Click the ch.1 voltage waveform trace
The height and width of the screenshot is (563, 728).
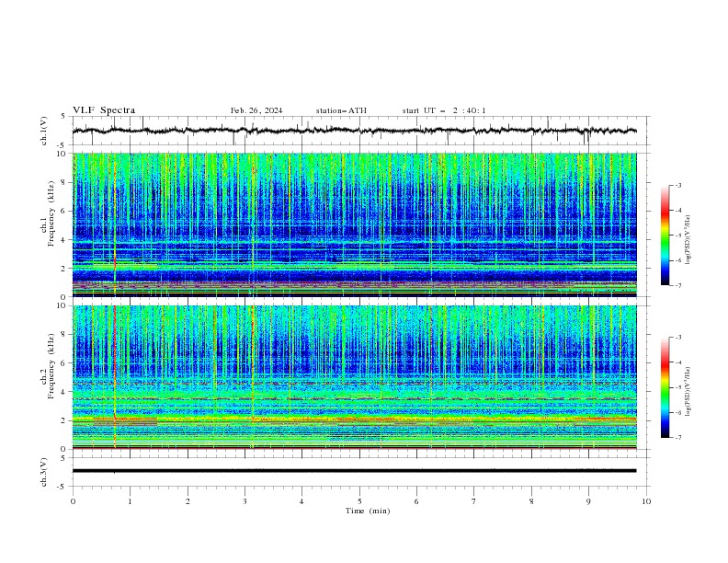click(354, 131)
